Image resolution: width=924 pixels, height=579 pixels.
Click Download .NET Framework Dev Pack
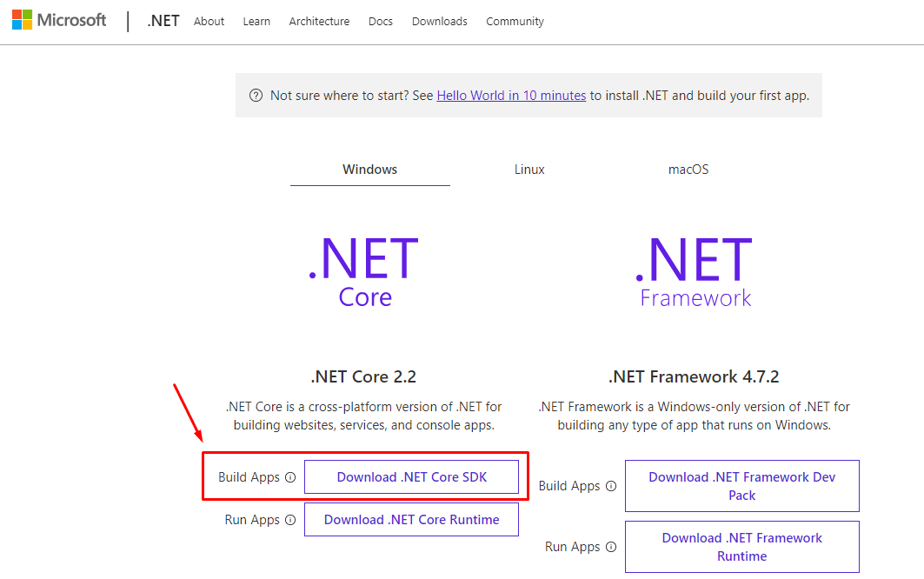[x=741, y=486]
